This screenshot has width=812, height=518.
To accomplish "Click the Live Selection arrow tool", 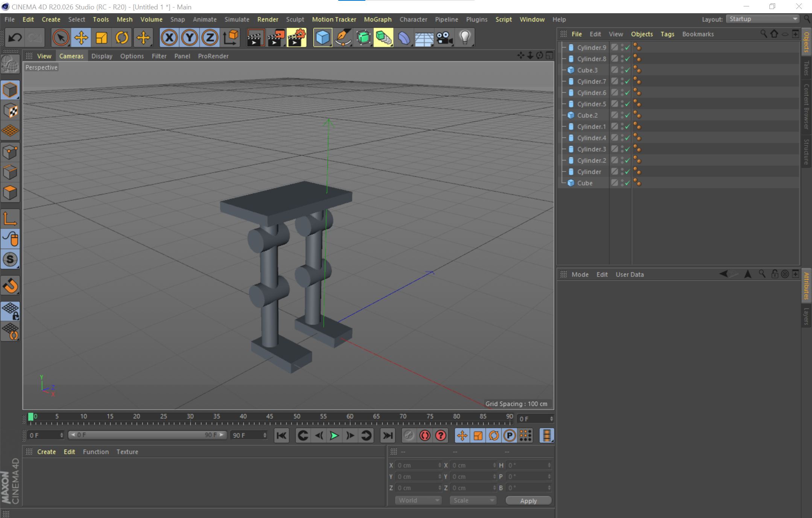I will (61, 38).
